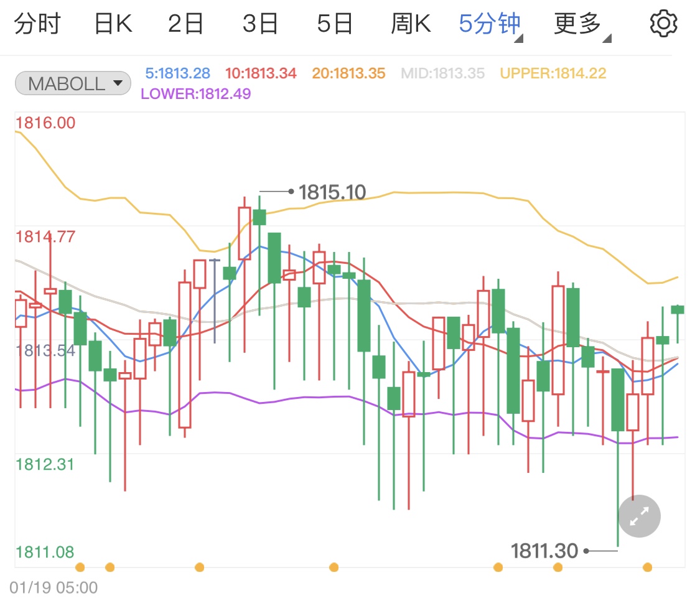Screen dimensions: 700x598
Task: Click the 01/19 05:00 time label
Action: click(x=54, y=587)
